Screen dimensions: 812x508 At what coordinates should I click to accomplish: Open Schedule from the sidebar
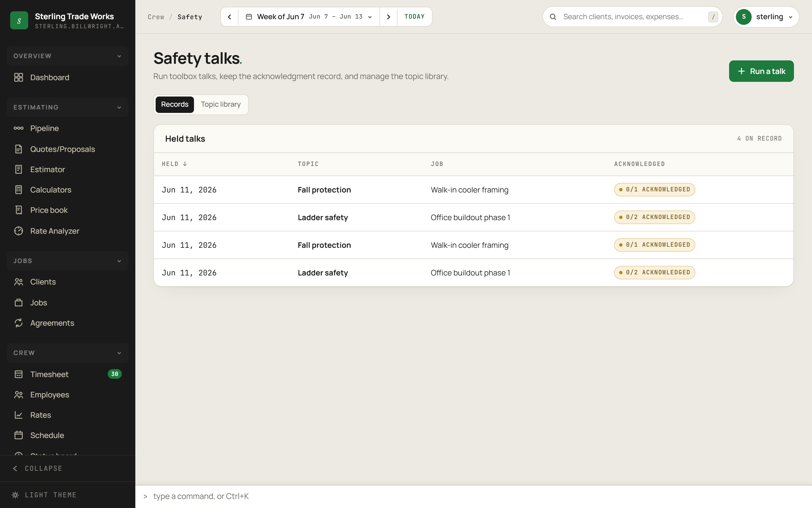[x=67, y=435]
